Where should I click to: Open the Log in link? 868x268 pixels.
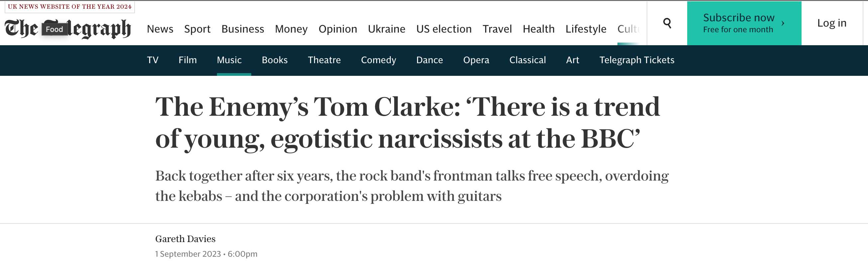(831, 23)
